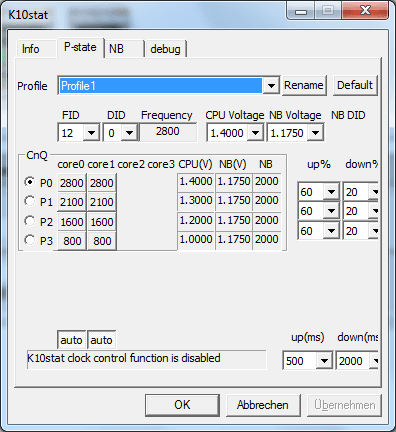Image resolution: width=396 pixels, height=432 pixels.
Task: Click the OK button
Action: click(x=182, y=405)
